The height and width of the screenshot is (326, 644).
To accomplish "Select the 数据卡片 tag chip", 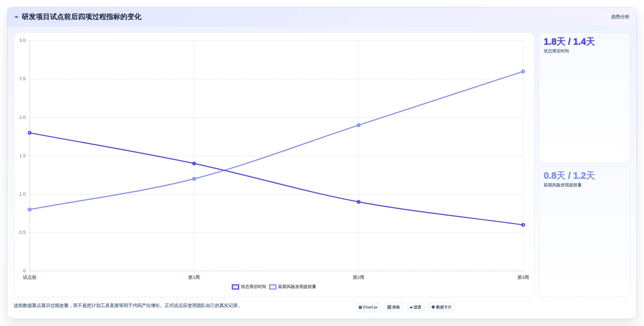I will pyautogui.click(x=441, y=307).
